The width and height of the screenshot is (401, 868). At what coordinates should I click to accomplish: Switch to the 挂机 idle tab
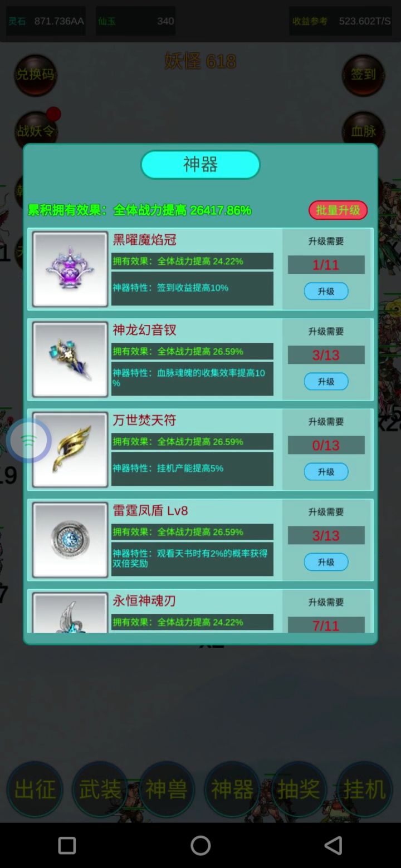(364, 789)
